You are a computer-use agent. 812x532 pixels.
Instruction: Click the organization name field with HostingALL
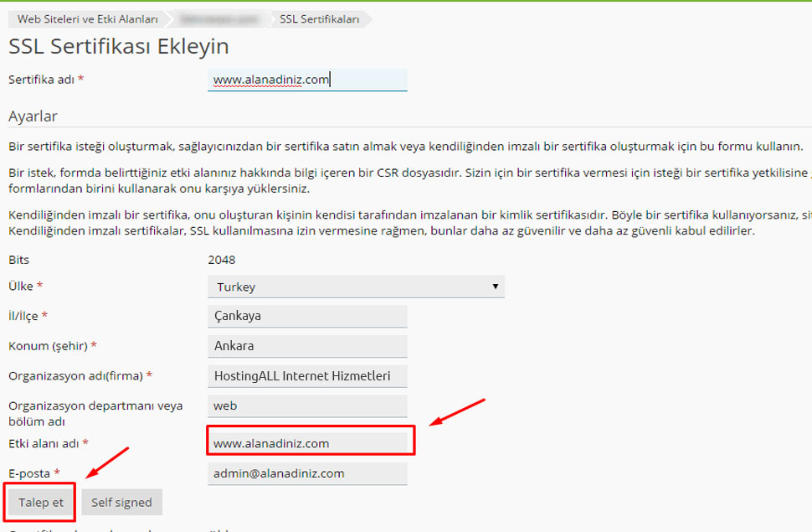point(306,376)
